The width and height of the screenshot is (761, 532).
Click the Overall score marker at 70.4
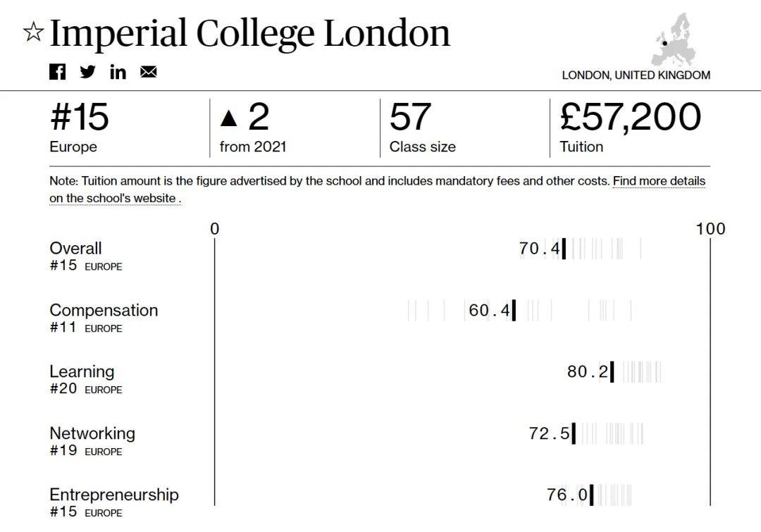tap(564, 249)
